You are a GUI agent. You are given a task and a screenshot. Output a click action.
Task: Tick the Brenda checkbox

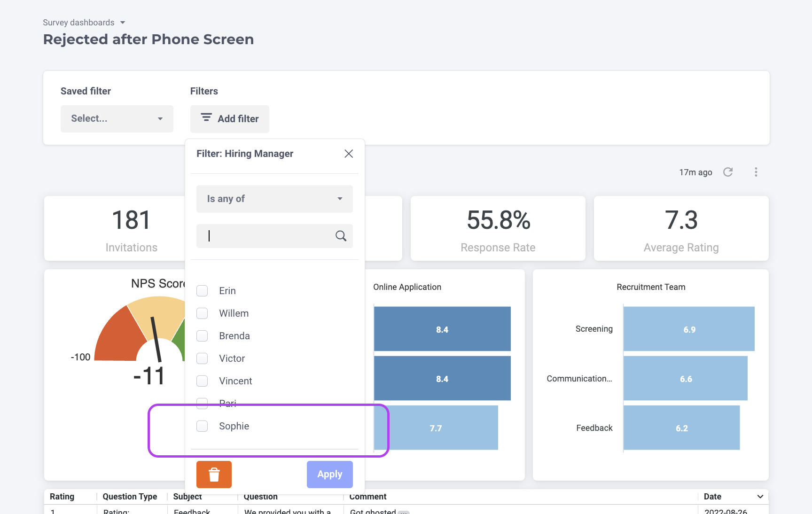coord(202,336)
